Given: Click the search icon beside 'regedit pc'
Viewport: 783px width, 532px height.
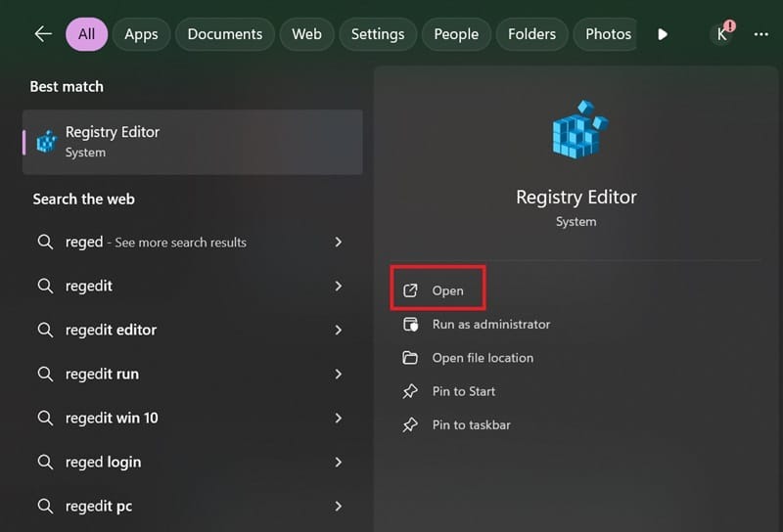Looking at the screenshot, I should coord(45,506).
